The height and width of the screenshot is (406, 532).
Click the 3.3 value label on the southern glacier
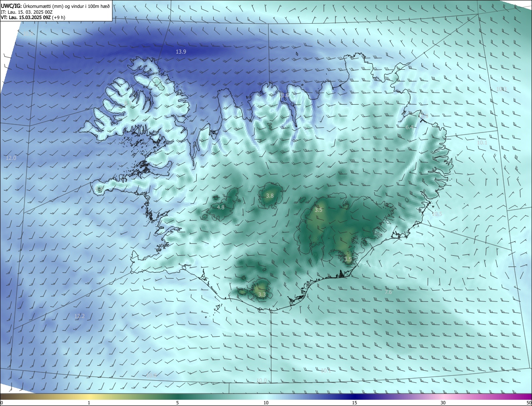(262, 294)
